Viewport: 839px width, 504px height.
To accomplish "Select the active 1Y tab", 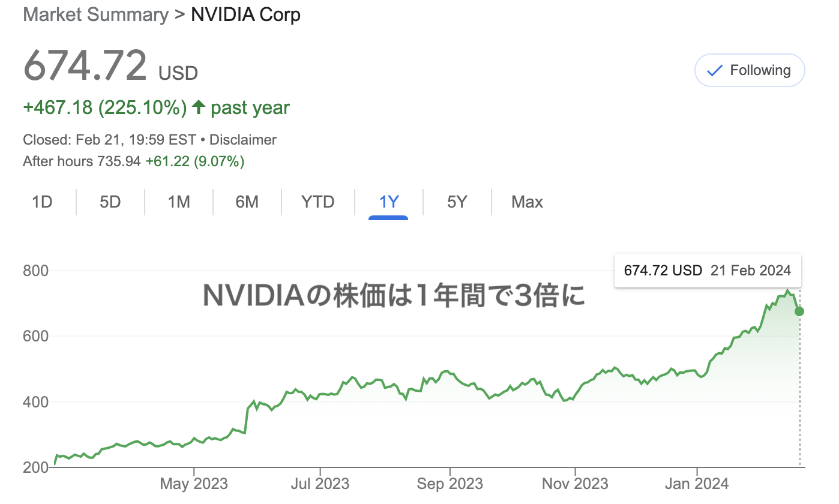I will click(389, 202).
